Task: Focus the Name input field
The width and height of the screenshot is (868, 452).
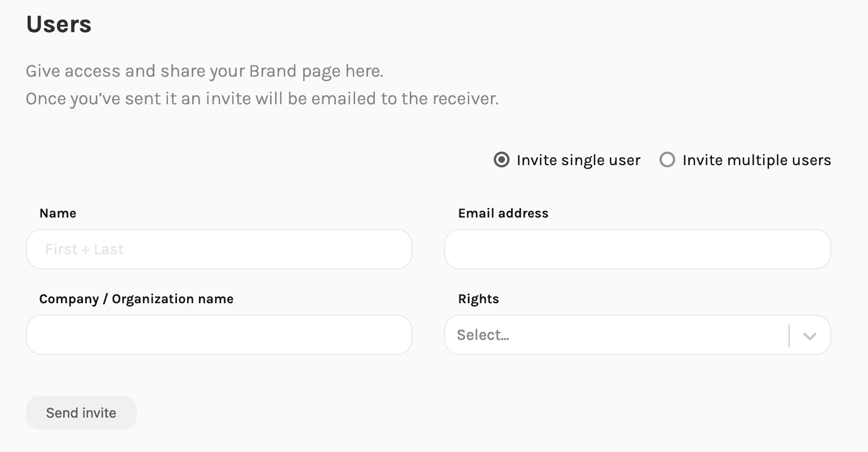Action: point(219,249)
